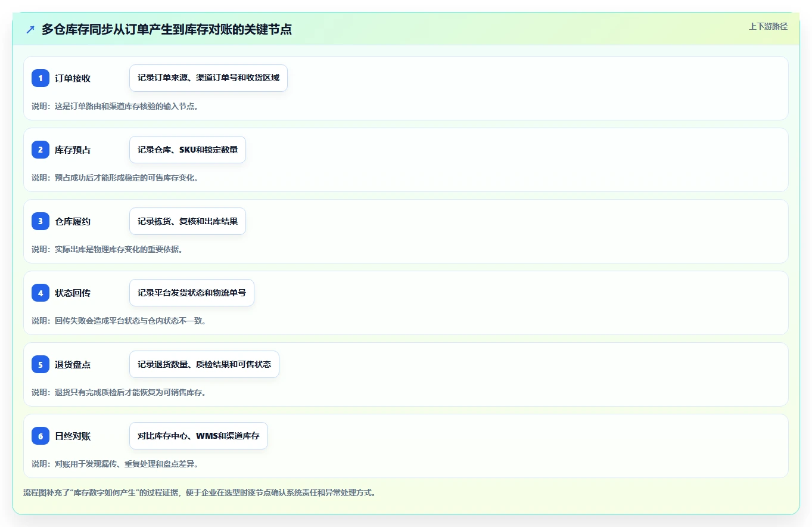
Task: Click the title 多仓库存同步从订单产生到库存对账的关键节点
Action: 167,29
